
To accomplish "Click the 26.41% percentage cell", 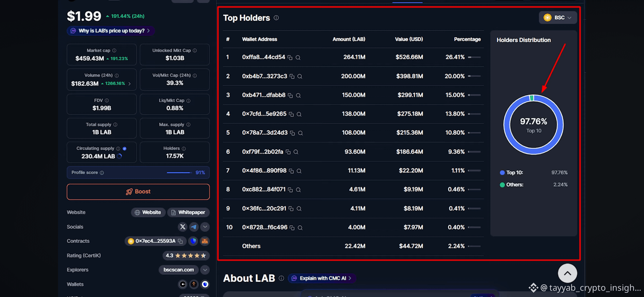I will tap(455, 57).
